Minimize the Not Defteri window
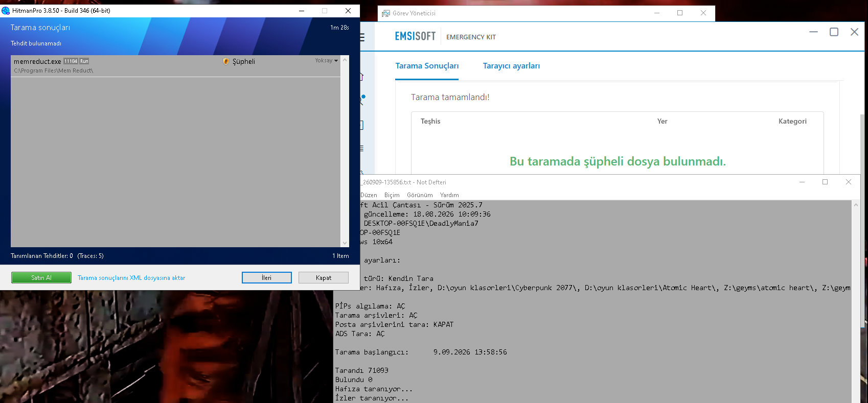This screenshot has width=868, height=403. click(802, 182)
